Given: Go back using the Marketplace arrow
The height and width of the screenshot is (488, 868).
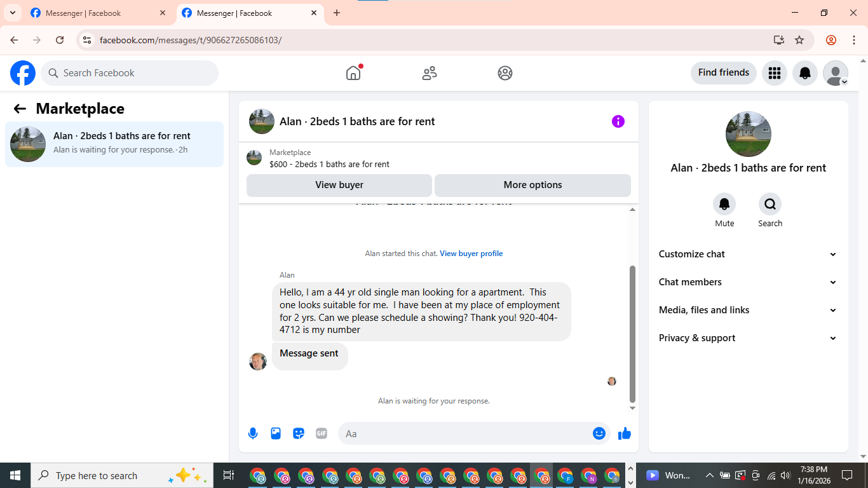Looking at the screenshot, I should (20, 109).
